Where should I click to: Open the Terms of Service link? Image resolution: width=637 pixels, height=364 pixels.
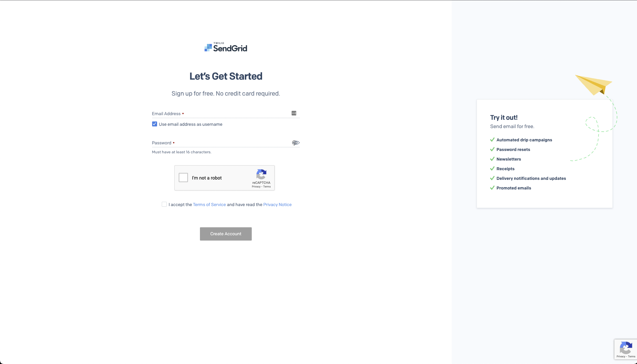coord(209,205)
